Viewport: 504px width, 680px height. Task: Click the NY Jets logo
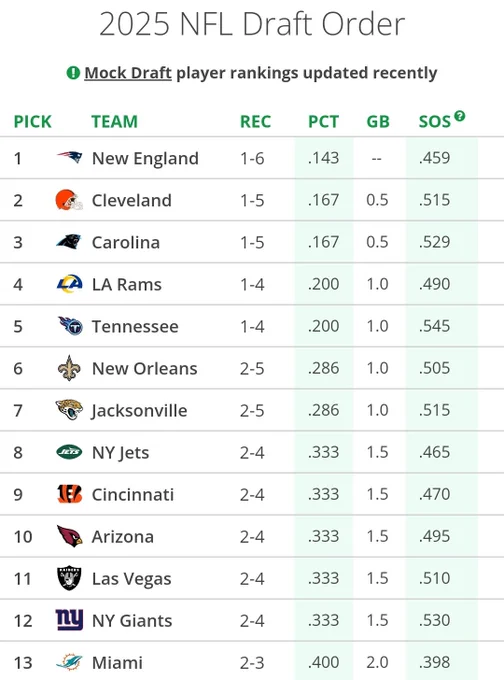(x=69, y=452)
